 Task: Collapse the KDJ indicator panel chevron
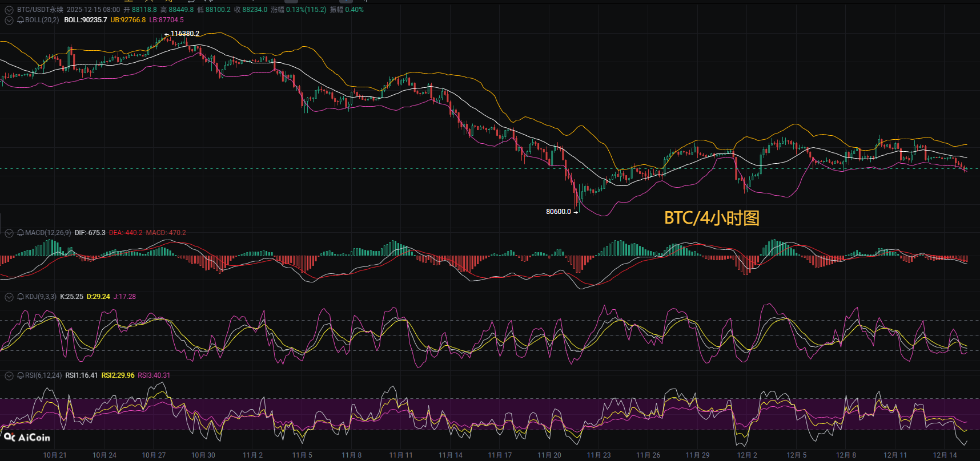(x=9, y=297)
